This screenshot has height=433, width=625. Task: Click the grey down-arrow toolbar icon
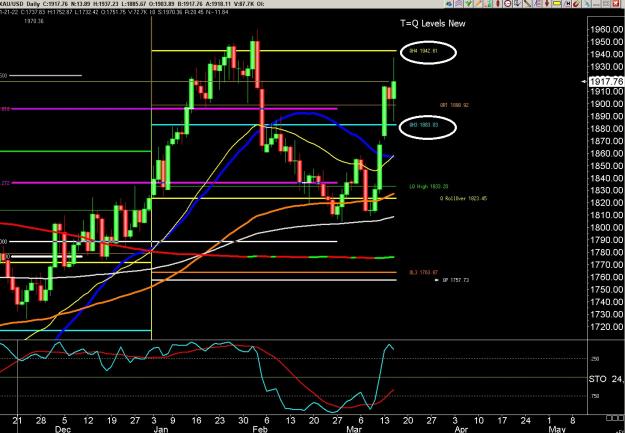coord(517,4)
